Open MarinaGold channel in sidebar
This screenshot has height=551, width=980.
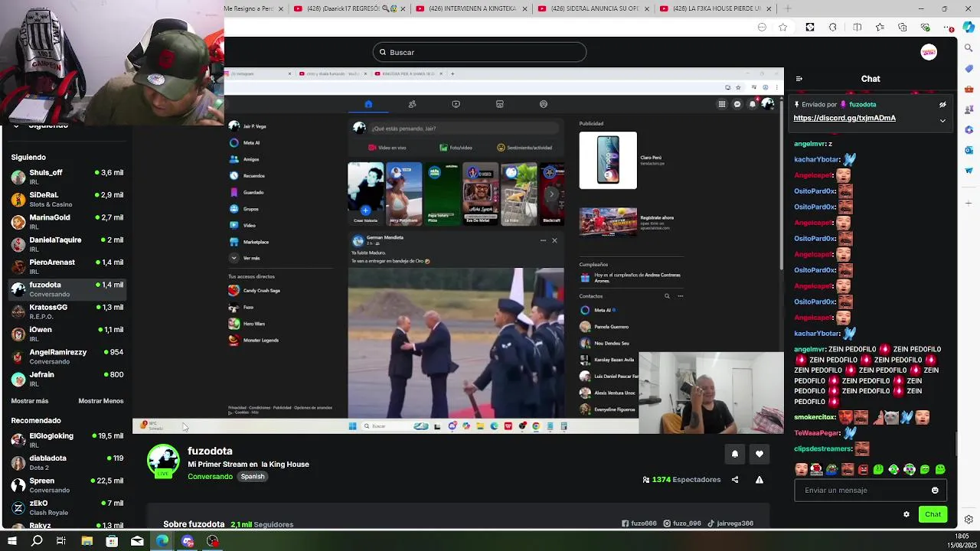67,222
